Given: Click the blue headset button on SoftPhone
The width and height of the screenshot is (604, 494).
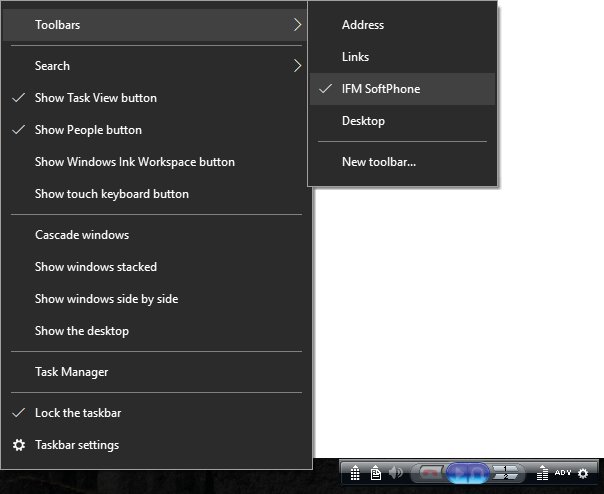Looking at the screenshot, I should pos(478,473).
